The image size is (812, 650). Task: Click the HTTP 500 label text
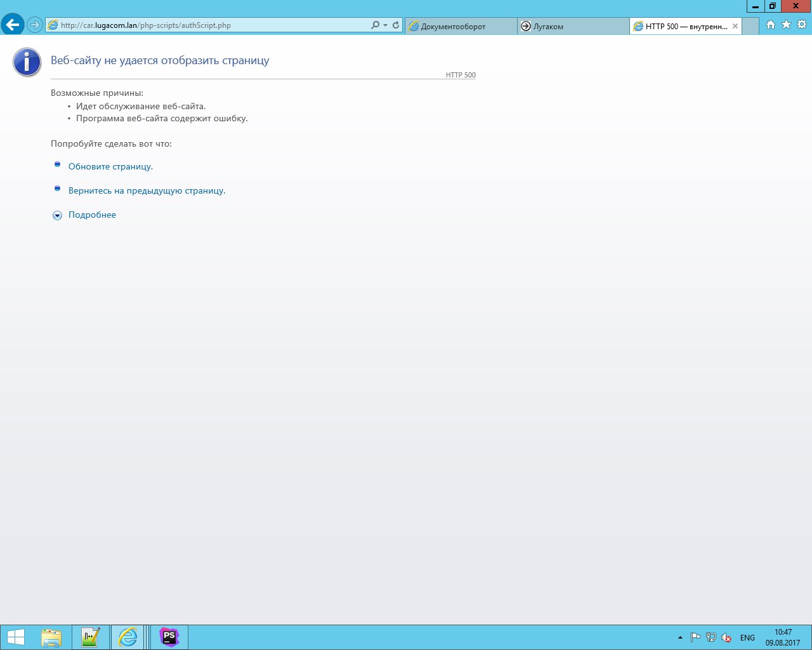click(461, 75)
